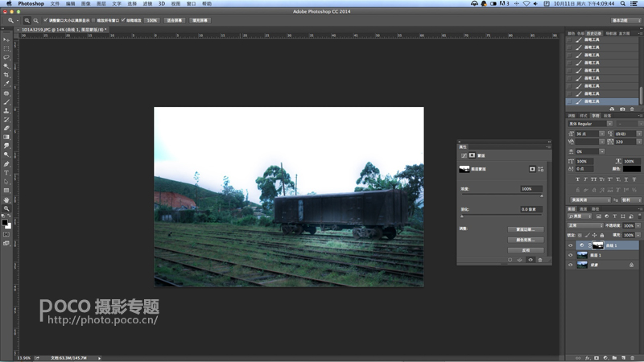The height and width of the screenshot is (362, 644).
Task: Click Mask Edge button
Action: pos(526,229)
